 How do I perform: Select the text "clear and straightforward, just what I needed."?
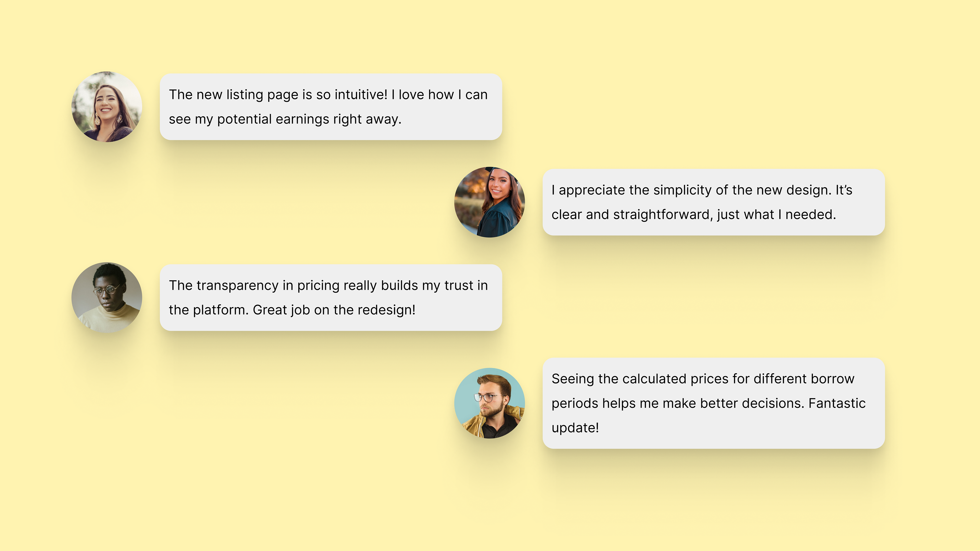click(x=694, y=215)
